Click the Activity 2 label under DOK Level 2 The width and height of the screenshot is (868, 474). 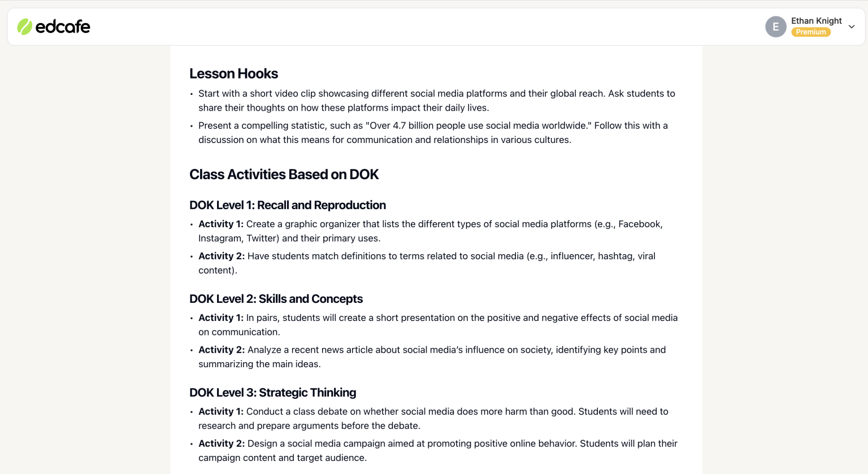220,350
